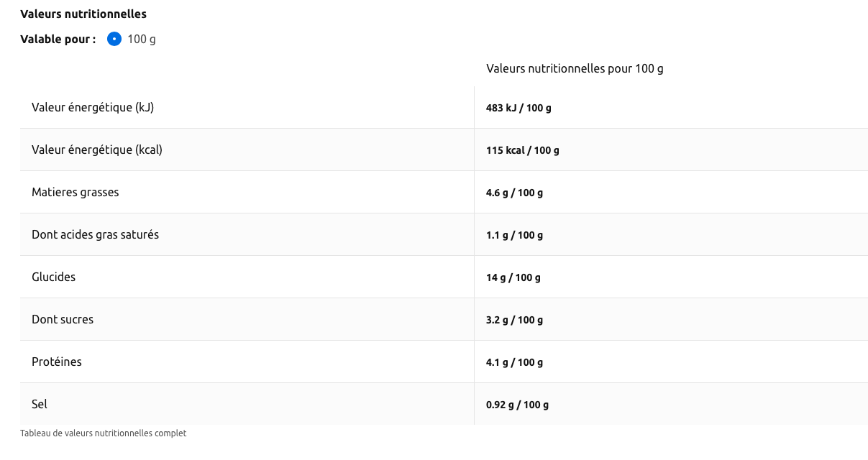Click the 4.1 g / 100 g value
This screenshot has height=460, width=868.
point(514,362)
